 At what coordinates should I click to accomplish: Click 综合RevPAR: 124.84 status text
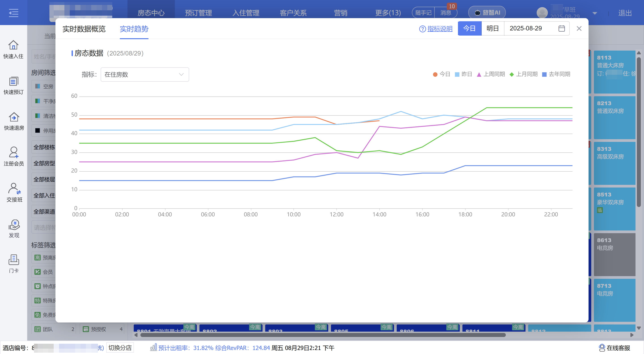click(x=242, y=348)
